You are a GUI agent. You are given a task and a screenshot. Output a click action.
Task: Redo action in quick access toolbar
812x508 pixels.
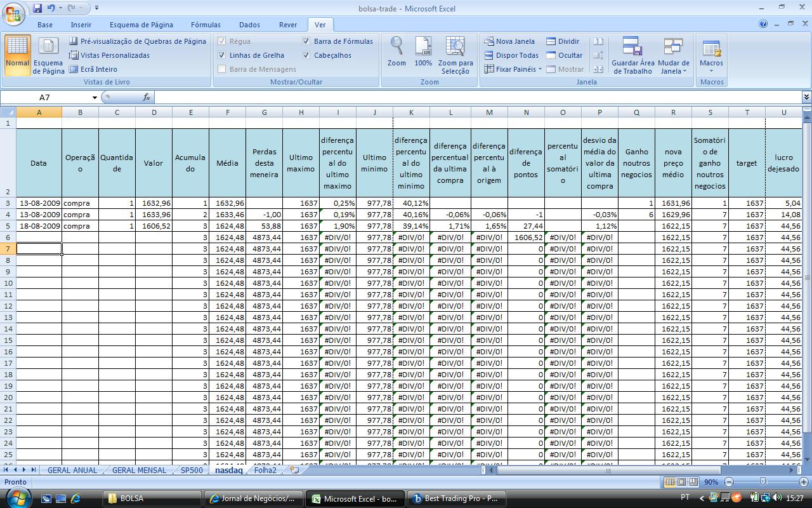coord(71,8)
